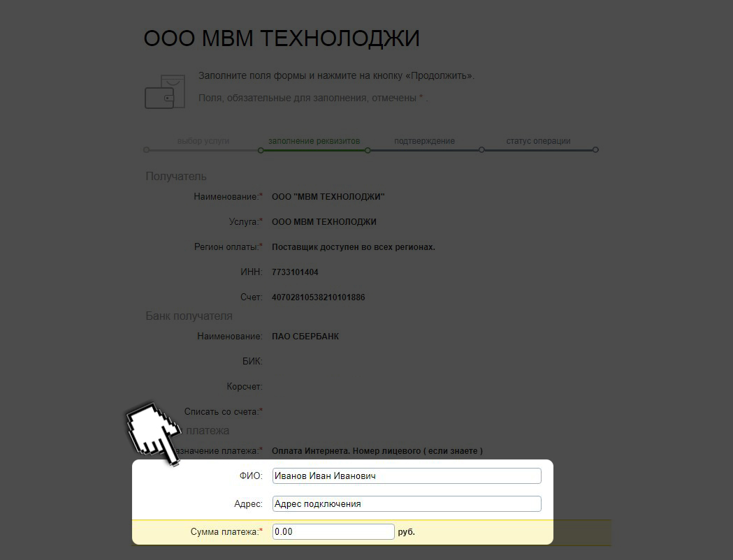Click 'Поля, обязательные для заполнения' note
This screenshot has height=560, width=733.
coord(313,98)
